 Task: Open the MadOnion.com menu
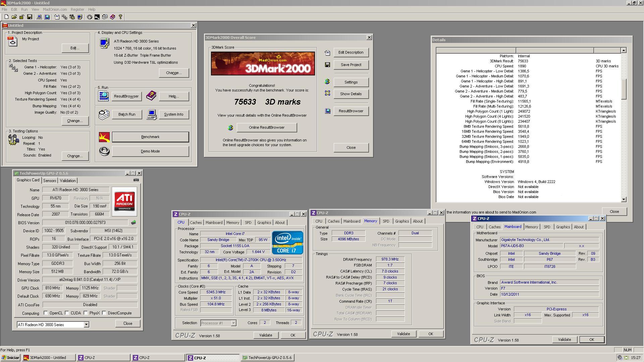pos(55,9)
